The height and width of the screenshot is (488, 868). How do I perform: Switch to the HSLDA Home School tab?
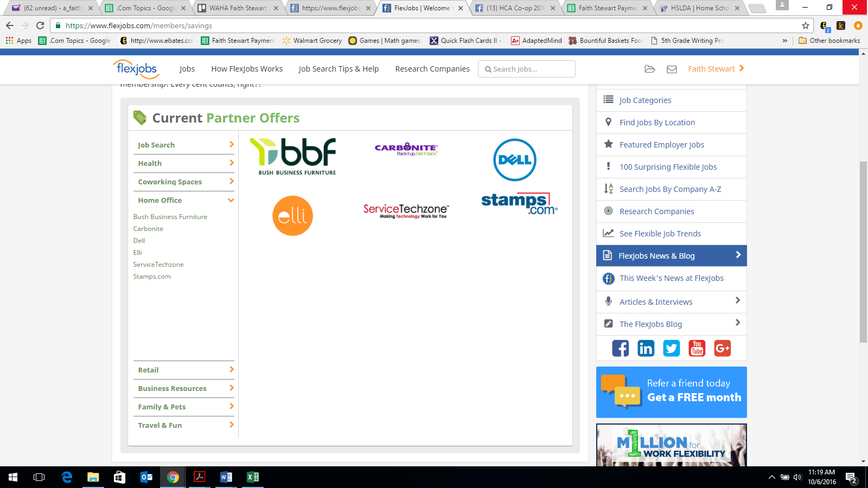pyautogui.click(x=699, y=8)
